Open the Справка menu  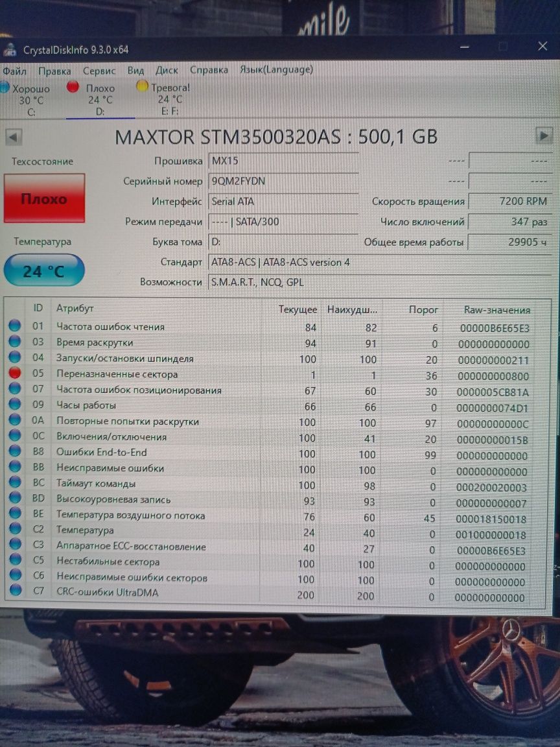click(209, 69)
